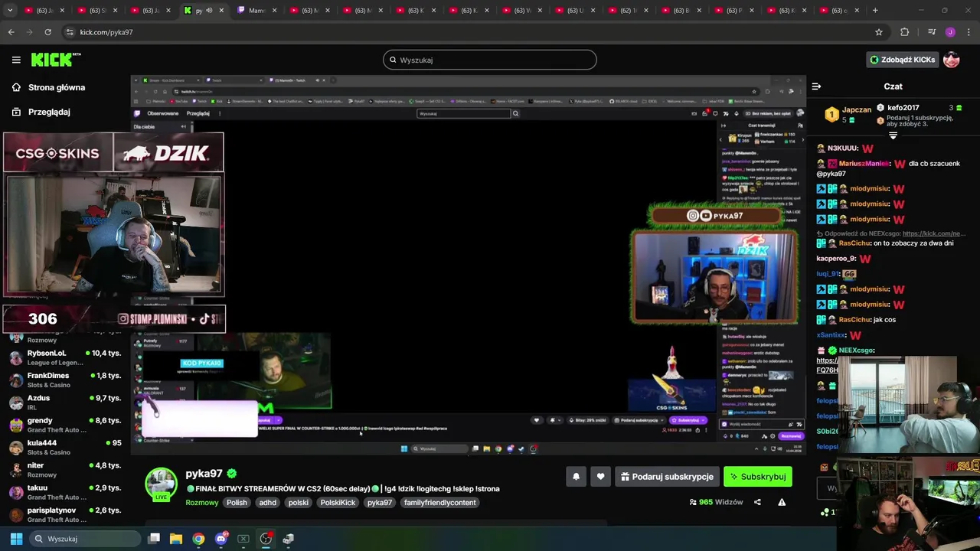Select the familyfriendlycontent tag

point(440,503)
